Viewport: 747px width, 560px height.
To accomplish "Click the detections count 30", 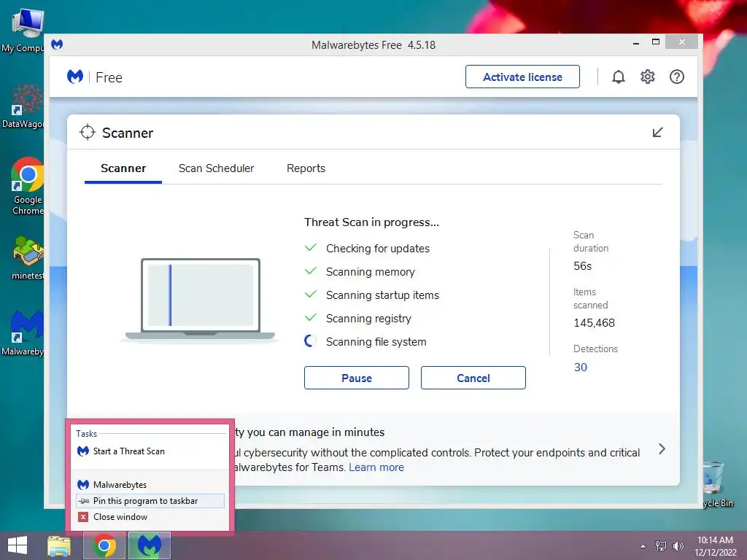I will tap(580, 367).
